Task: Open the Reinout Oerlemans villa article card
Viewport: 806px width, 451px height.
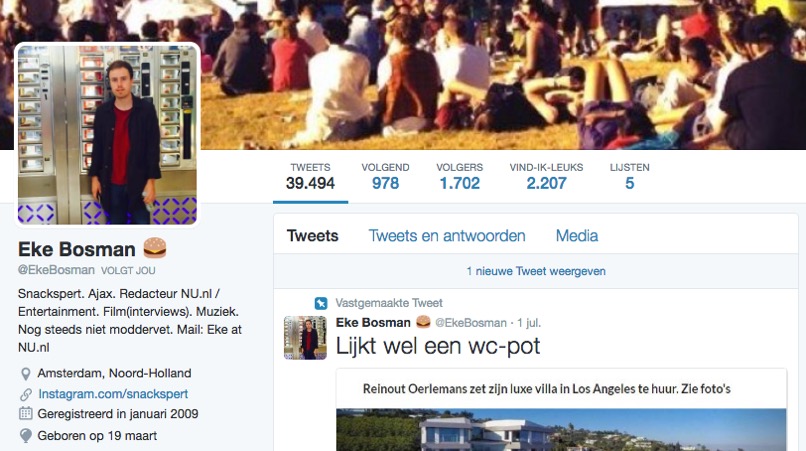Action: [x=561, y=410]
